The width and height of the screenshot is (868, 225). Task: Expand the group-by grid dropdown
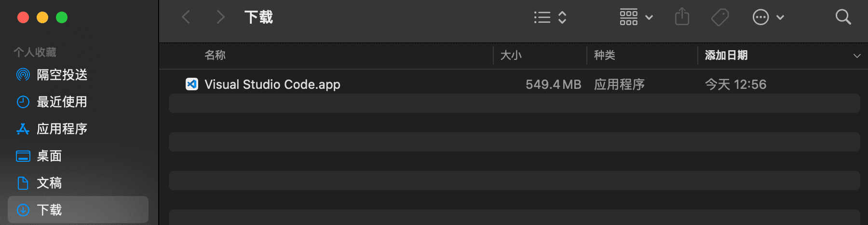coord(636,17)
